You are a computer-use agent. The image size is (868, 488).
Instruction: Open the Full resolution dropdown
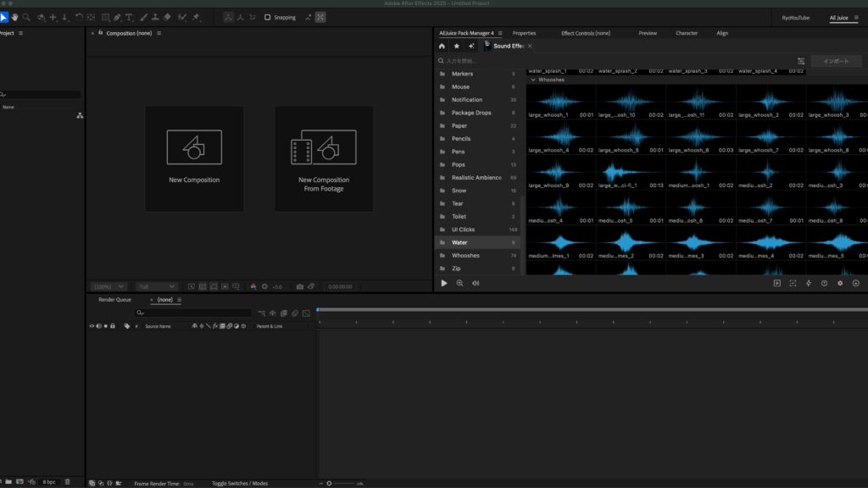coord(156,286)
